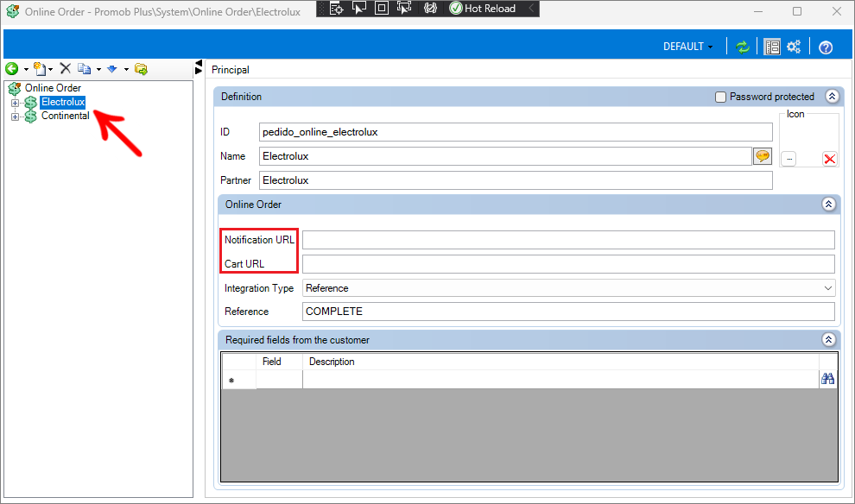Select the Online Order root node
This screenshot has height=504, width=855.
pos(53,88)
